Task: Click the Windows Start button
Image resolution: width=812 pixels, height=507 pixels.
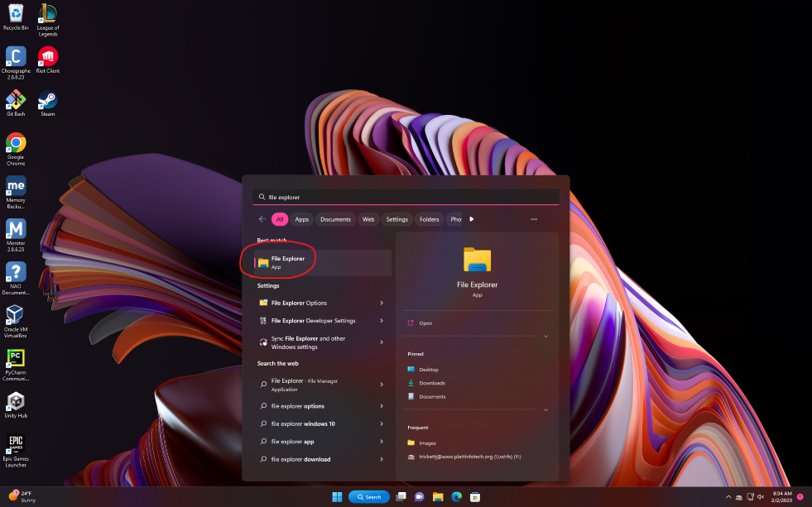Action: click(337, 496)
